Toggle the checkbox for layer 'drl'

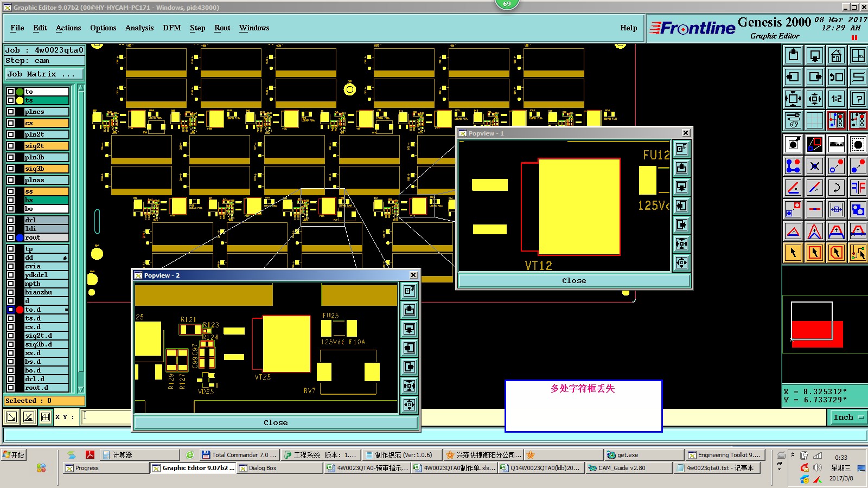coord(11,220)
